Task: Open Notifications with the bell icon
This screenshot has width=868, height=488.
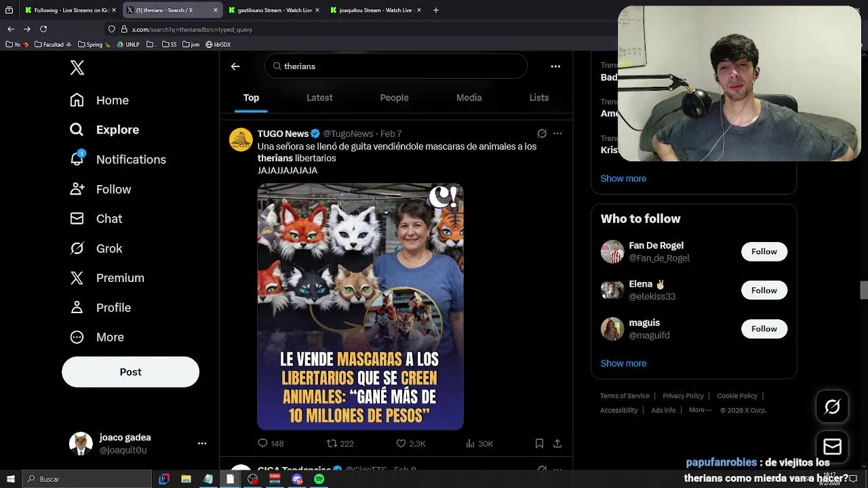Action: click(x=117, y=159)
